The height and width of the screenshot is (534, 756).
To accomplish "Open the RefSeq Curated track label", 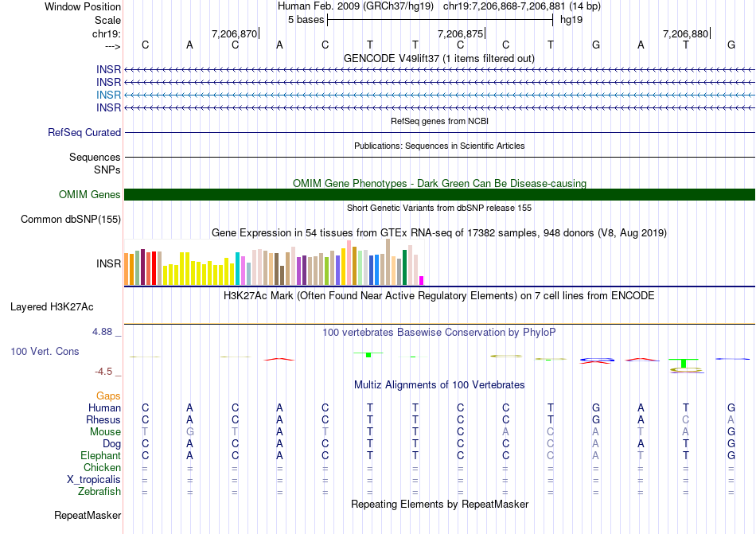I will click(x=84, y=133).
